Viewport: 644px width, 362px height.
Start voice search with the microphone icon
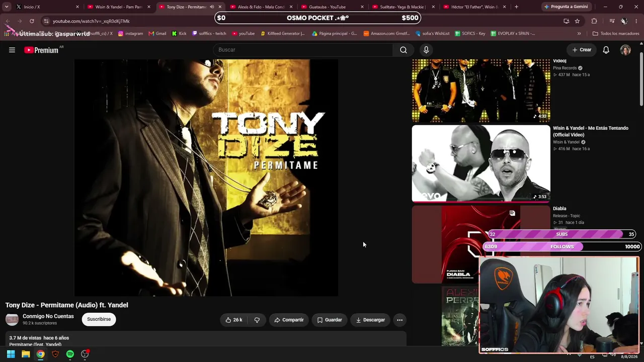[x=426, y=50]
